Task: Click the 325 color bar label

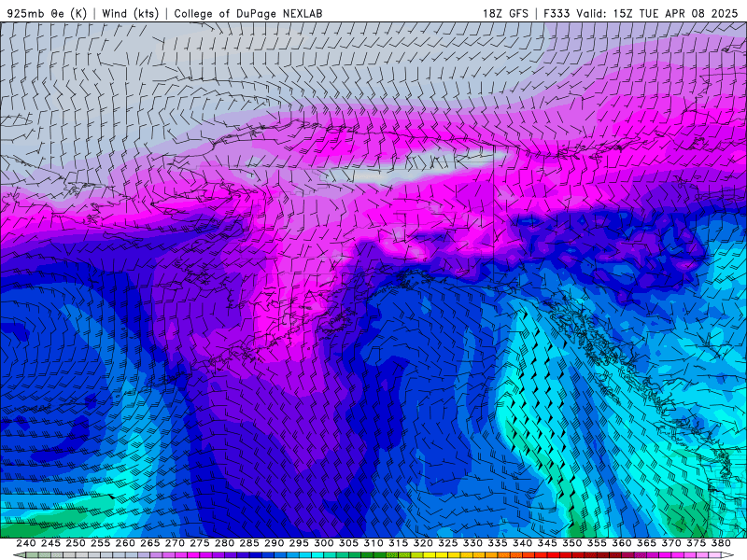Action: (x=448, y=543)
